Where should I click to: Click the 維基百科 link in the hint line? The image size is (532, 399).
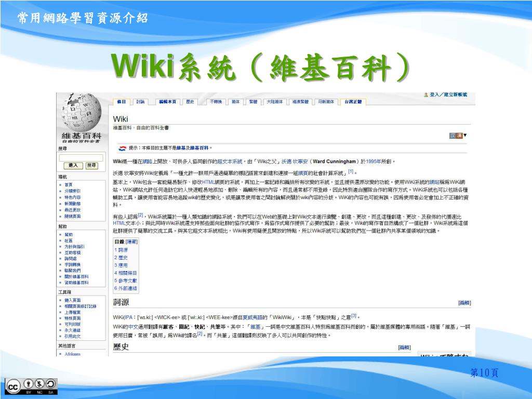(199, 148)
